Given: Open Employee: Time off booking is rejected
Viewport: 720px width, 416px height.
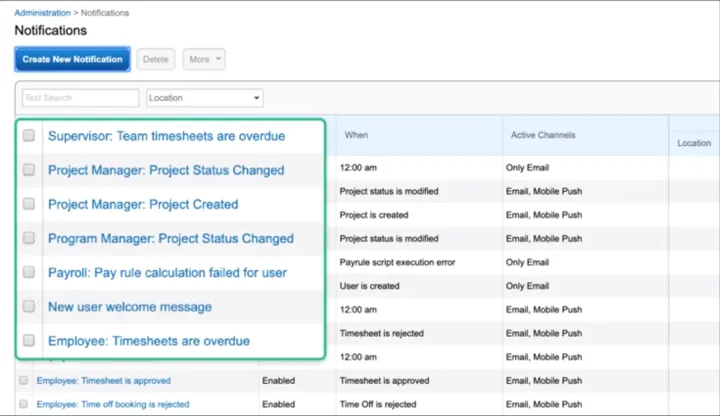Looking at the screenshot, I should click(x=113, y=404).
